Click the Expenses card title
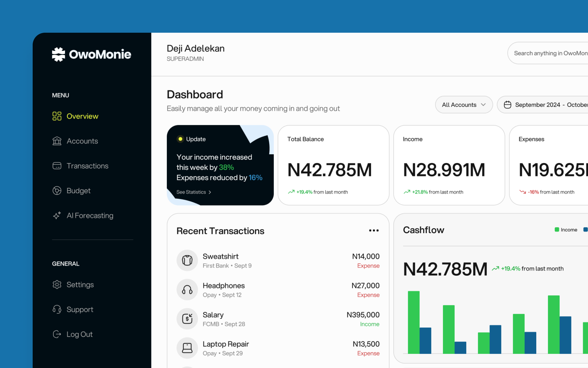This screenshot has height=368, width=588. point(531,139)
